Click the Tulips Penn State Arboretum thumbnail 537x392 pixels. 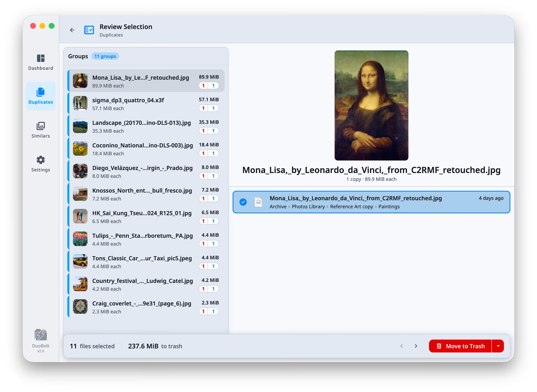click(x=80, y=239)
